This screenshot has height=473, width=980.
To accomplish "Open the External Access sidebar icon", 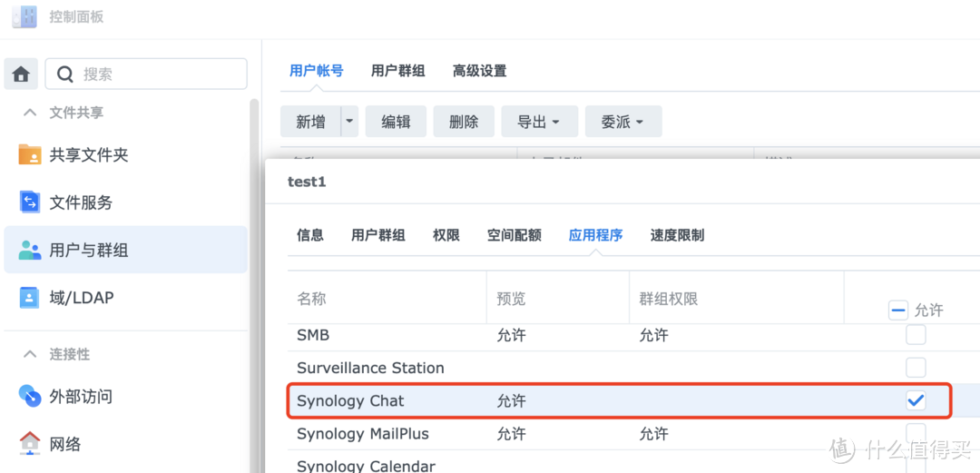I will point(29,396).
